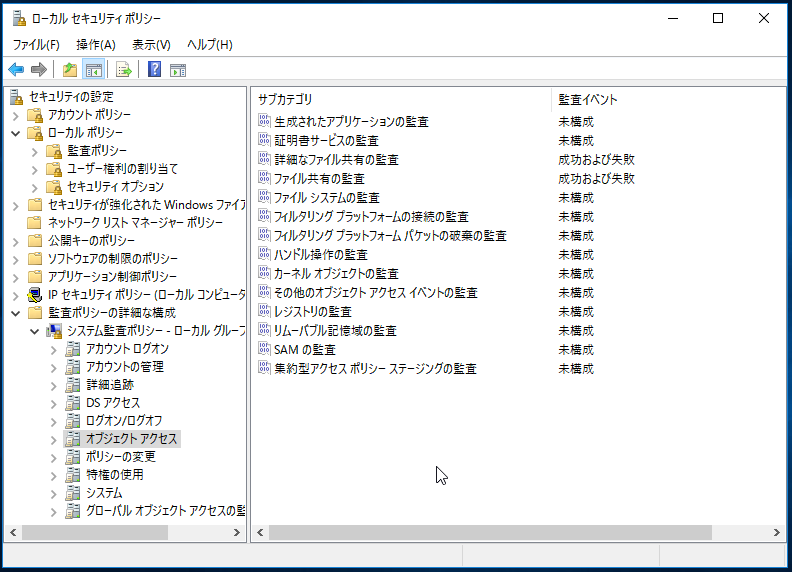Click the セキュリティの設定 root icon
The height and width of the screenshot is (572, 792).
[16, 97]
